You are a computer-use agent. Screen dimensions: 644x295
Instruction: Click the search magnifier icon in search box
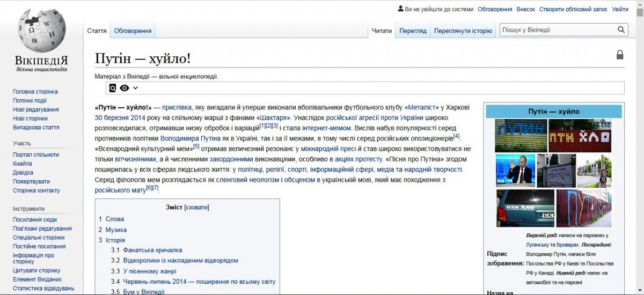(621, 30)
